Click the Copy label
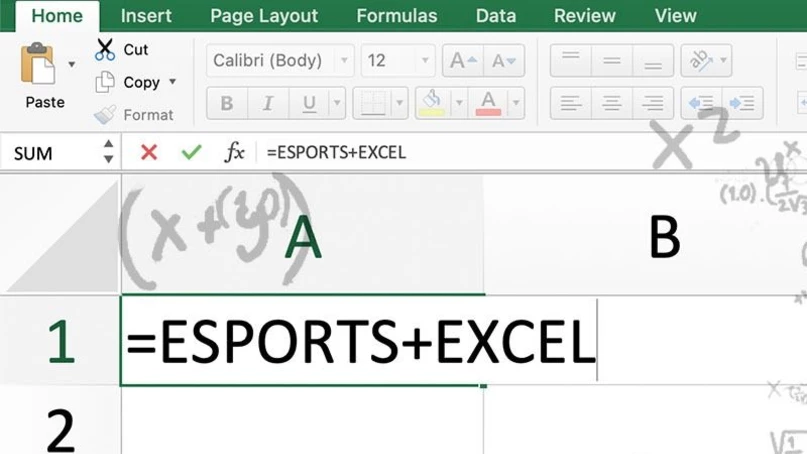This screenshot has width=807, height=454. (x=142, y=82)
